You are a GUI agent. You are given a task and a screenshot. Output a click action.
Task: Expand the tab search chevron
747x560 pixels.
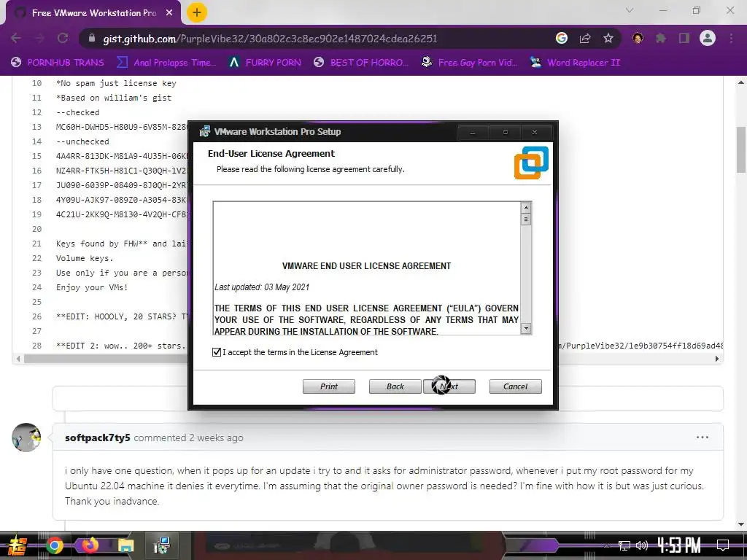630,10
